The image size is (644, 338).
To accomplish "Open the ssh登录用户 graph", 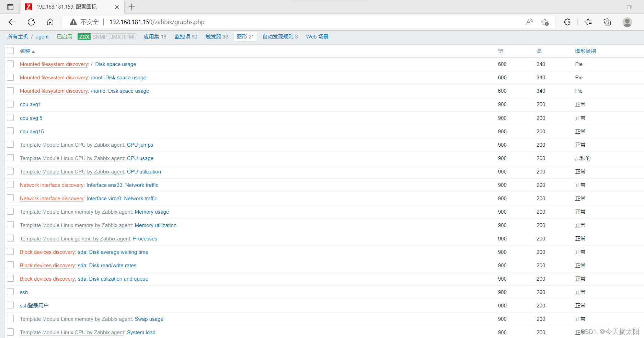I will pos(34,306).
